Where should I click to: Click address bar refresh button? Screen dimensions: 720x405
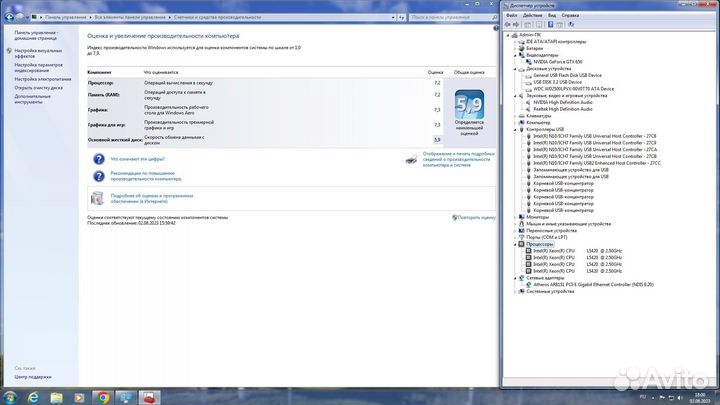[402, 17]
